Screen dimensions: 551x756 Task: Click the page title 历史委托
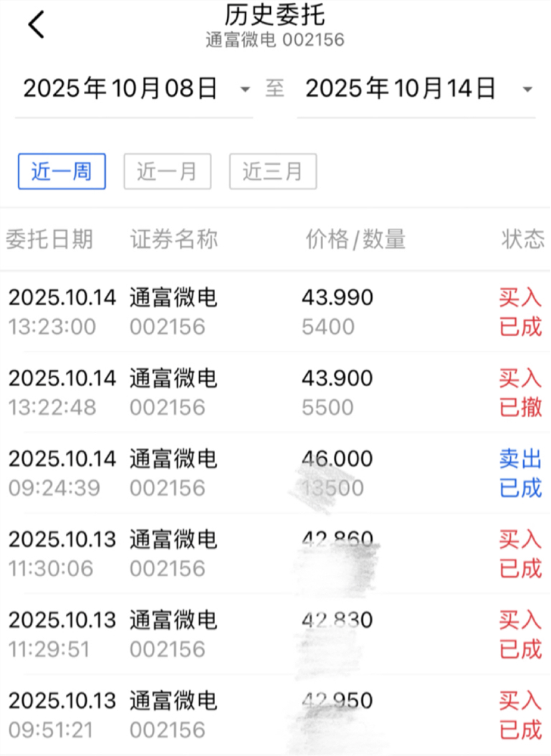tap(274, 14)
